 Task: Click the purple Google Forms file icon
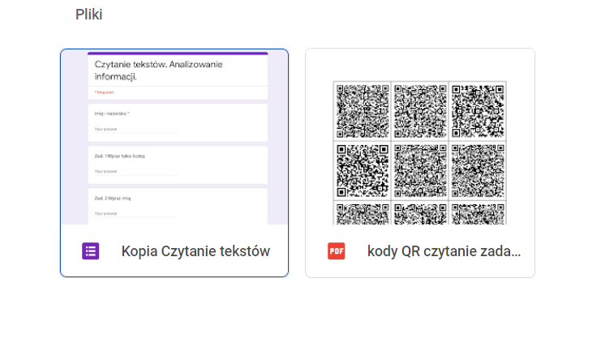tap(91, 251)
